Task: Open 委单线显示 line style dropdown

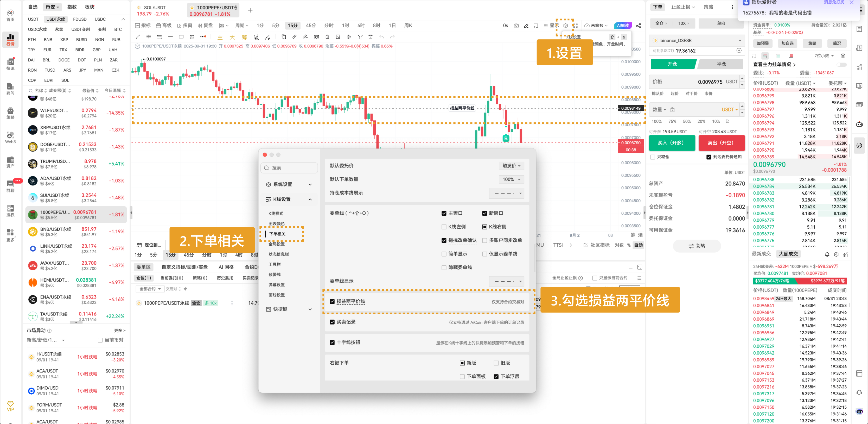Action: 506,281
